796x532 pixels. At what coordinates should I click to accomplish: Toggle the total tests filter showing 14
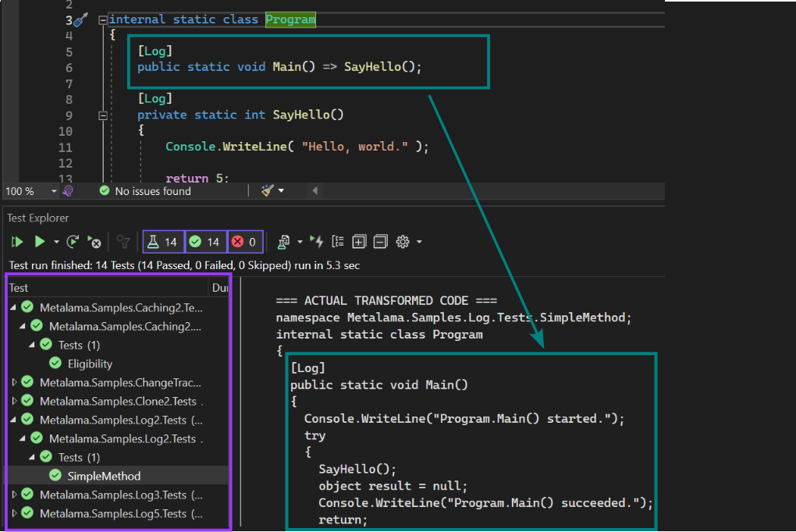(163, 242)
